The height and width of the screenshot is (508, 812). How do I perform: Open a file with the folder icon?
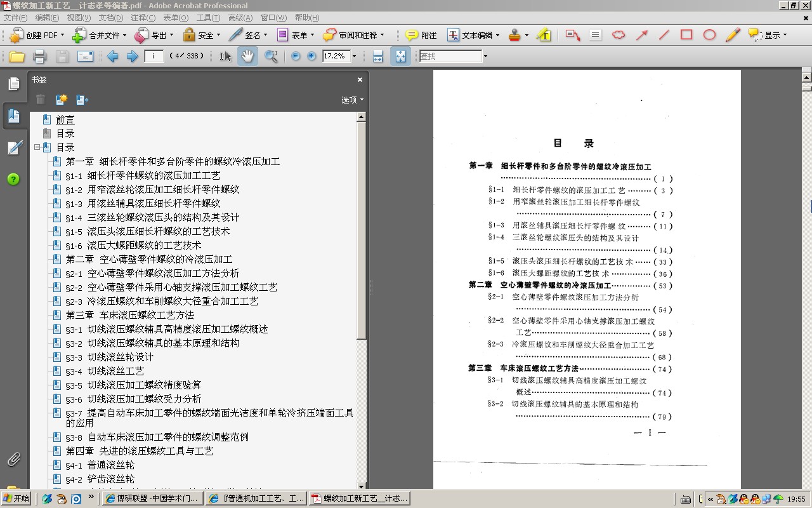pyautogui.click(x=16, y=57)
